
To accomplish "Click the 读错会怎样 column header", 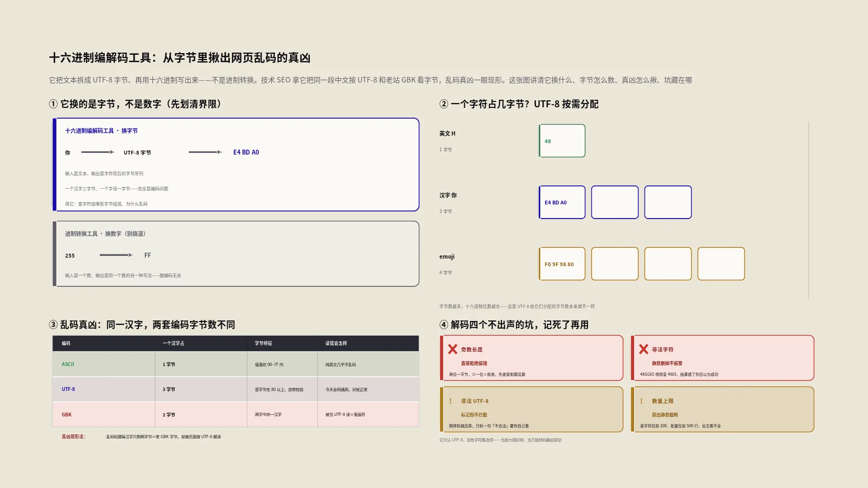I will coord(336,343).
